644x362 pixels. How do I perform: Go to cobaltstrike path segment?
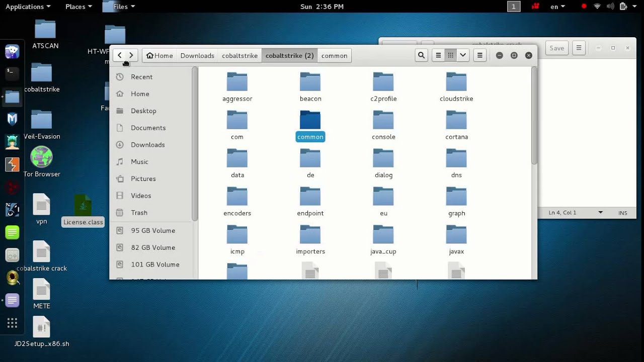pyautogui.click(x=240, y=55)
